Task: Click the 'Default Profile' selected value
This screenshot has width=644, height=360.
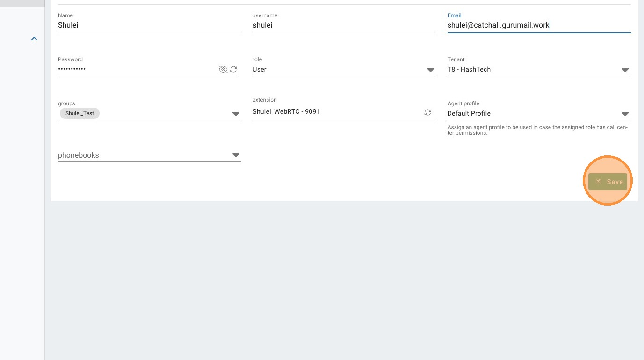Action: (x=469, y=113)
